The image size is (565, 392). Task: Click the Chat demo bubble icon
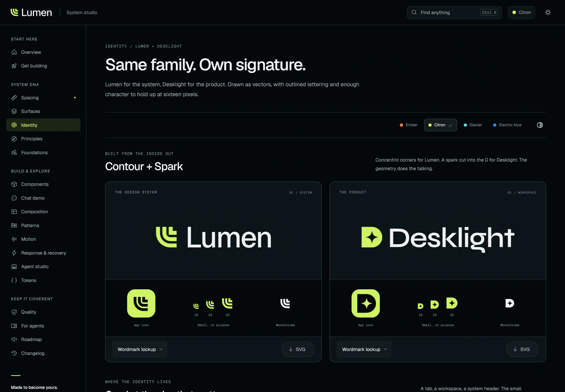14,198
